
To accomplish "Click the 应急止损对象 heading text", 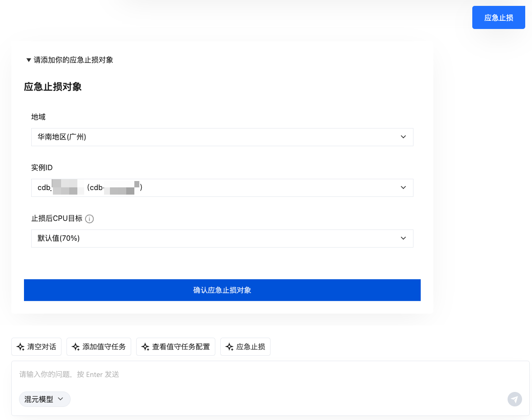I will [x=53, y=87].
